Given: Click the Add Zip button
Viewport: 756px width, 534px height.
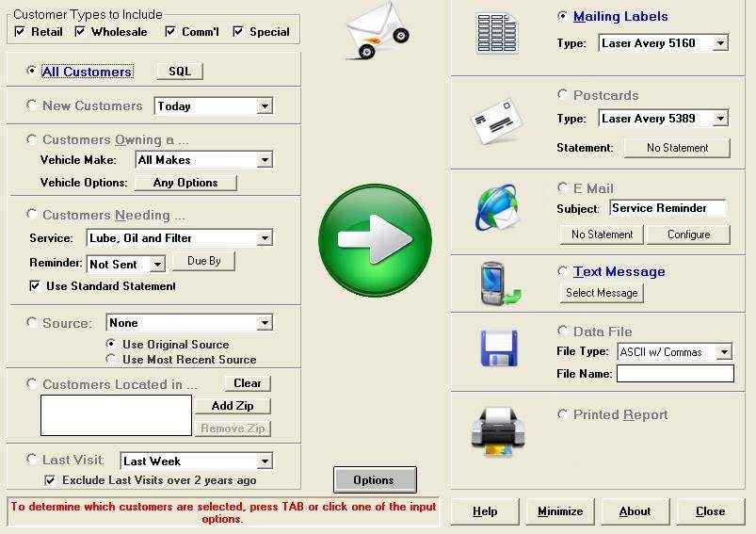Looking at the screenshot, I should pyautogui.click(x=233, y=406).
